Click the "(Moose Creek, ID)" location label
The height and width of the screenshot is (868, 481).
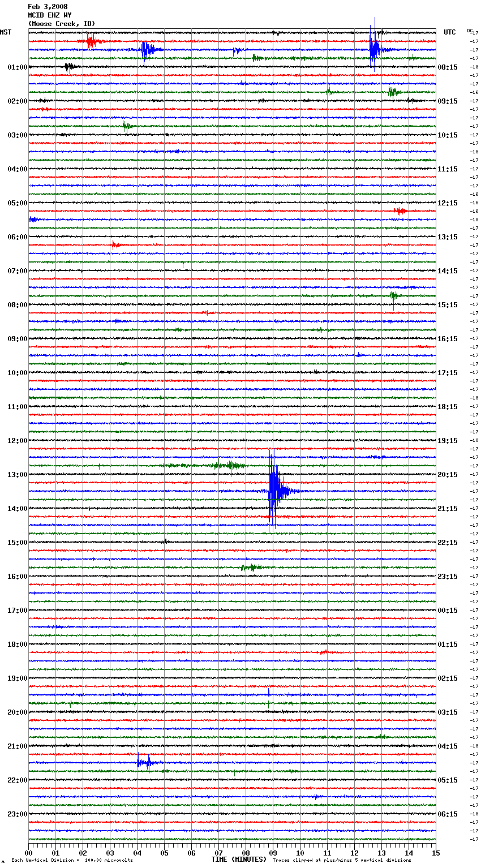pyautogui.click(x=62, y=24)
